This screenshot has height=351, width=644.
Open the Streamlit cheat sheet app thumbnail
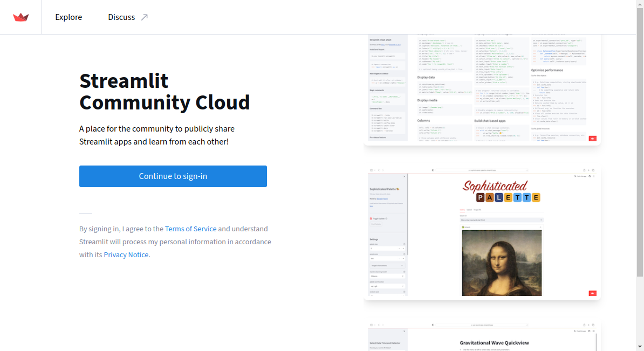pos(482,89)
